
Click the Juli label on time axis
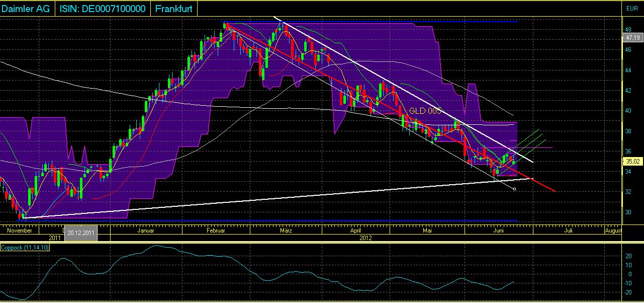click(569, 231)
